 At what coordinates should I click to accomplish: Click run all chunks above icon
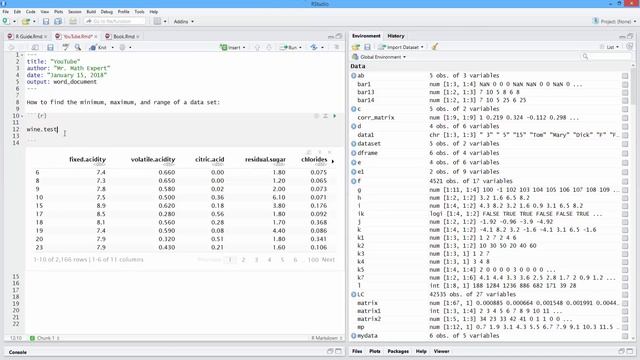(325, 116)
